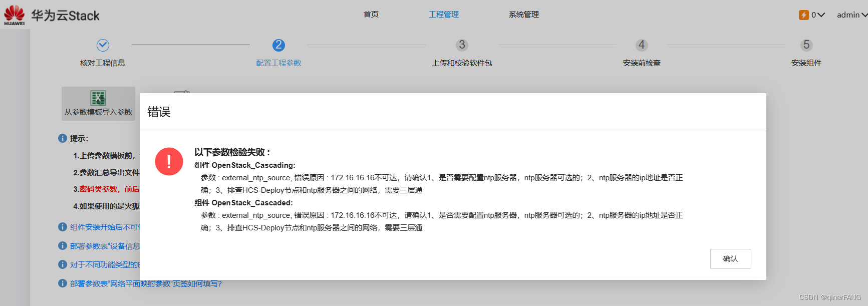Click info icon beside 对于不同功能类型 link
Screen dimensions: 868x306
(x=63, y=264)
